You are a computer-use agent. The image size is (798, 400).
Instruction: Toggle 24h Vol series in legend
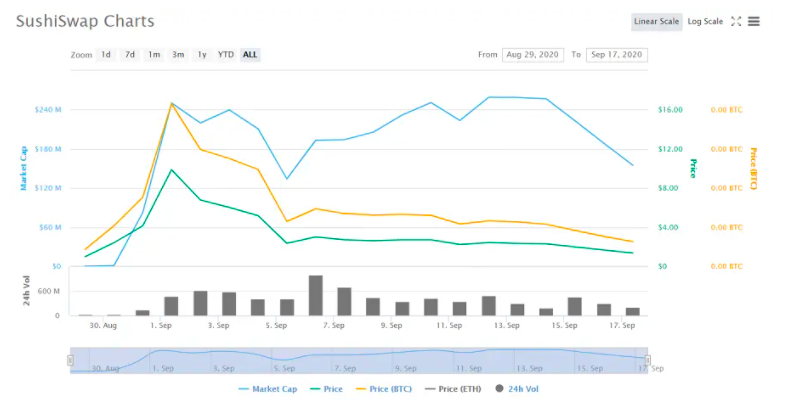point(517,389)
